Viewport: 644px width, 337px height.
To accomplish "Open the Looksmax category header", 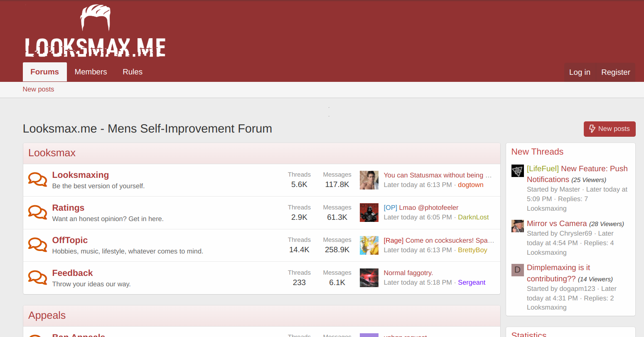I will pos(52,153).
